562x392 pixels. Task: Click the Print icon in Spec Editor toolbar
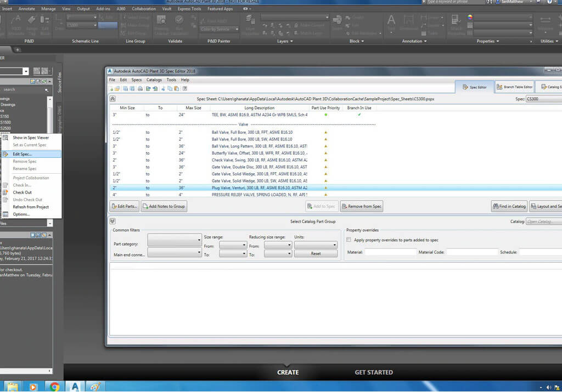(140, 89)
